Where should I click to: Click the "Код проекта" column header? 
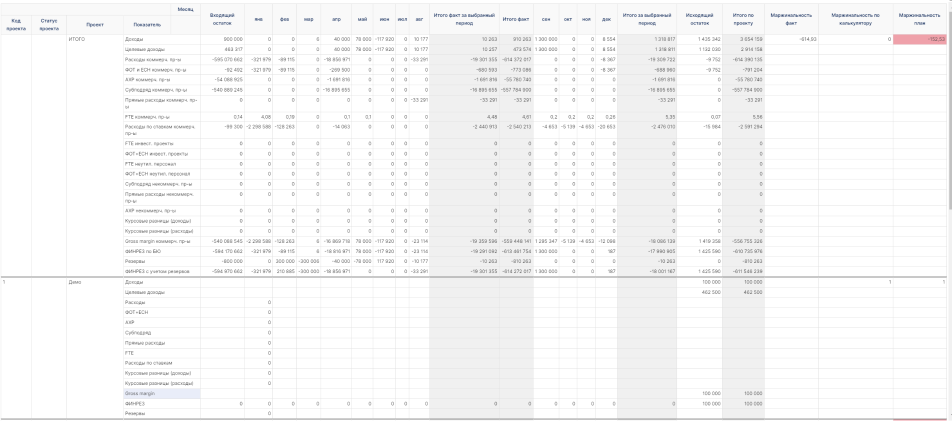point(16,24)
